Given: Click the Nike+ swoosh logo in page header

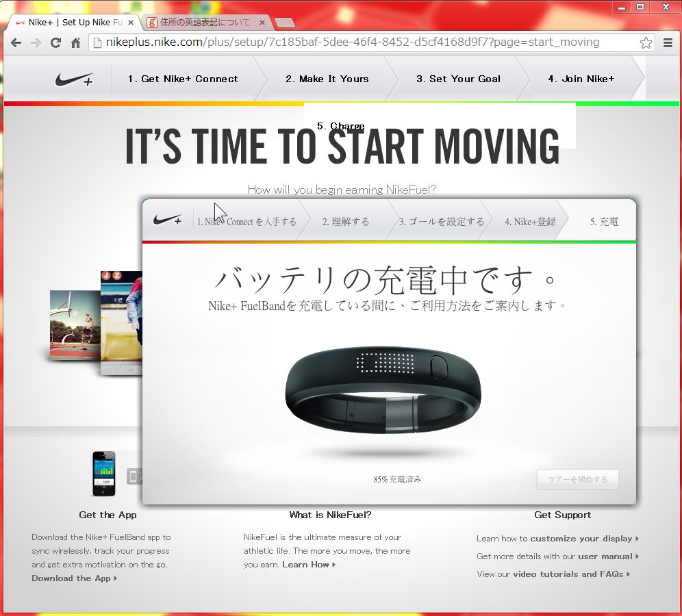Looking at the screenshot, I should click(75, 79).
